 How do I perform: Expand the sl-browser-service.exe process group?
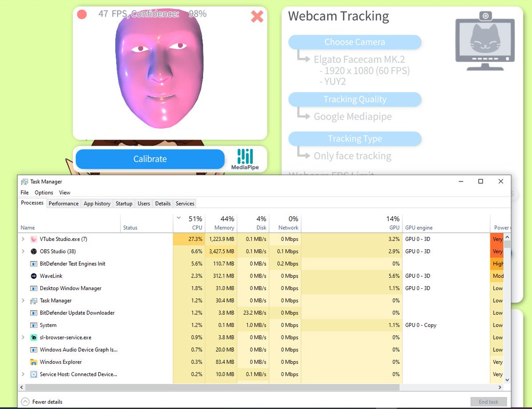coord(23,337)
